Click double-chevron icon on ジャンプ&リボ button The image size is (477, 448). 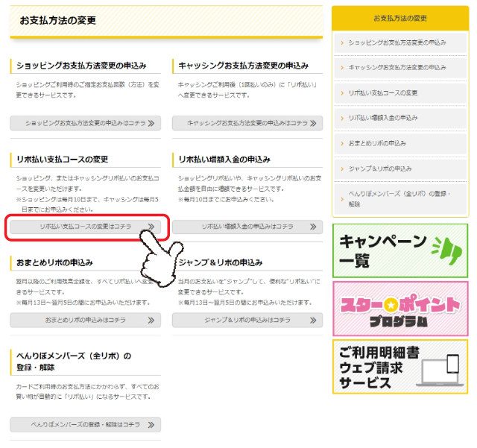(x=313, y=321)
